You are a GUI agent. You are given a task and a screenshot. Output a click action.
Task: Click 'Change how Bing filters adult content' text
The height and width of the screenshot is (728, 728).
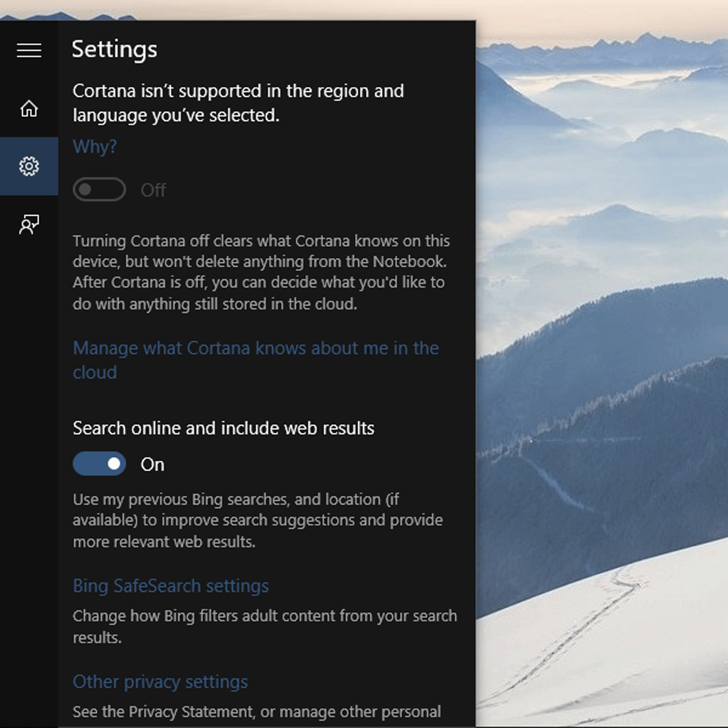[x=265, y=627]
